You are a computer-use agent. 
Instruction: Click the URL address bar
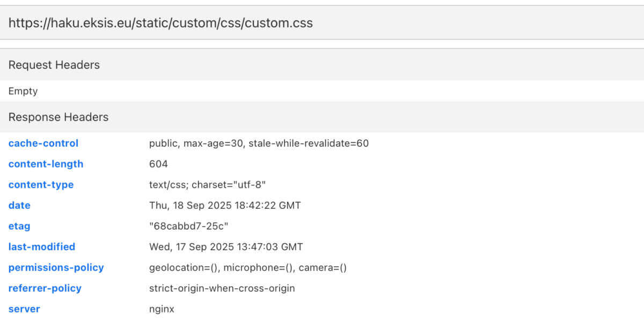[x=161, y=23]
